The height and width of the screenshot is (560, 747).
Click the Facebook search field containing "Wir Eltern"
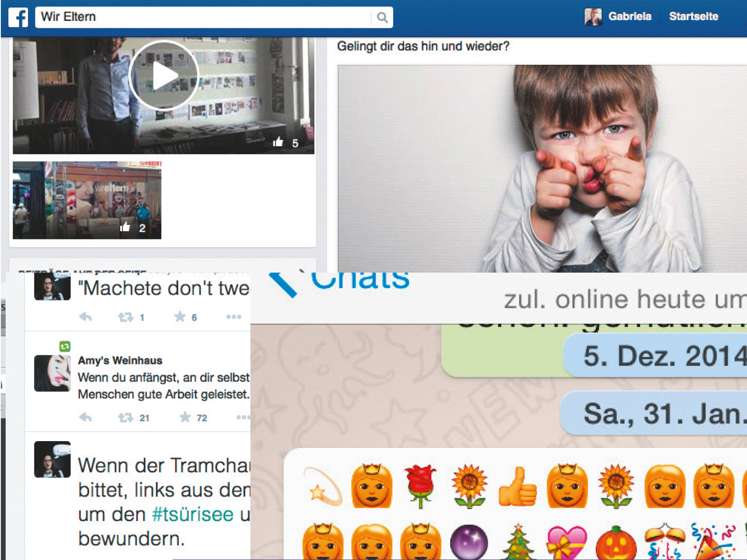pos(203,17)
